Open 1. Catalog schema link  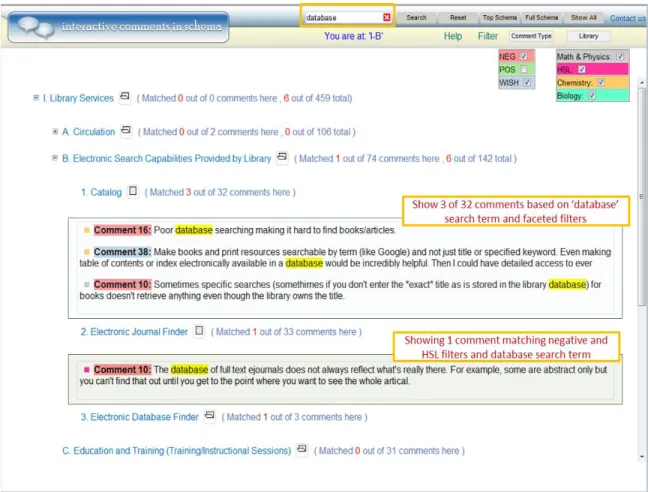click(101, 192)
